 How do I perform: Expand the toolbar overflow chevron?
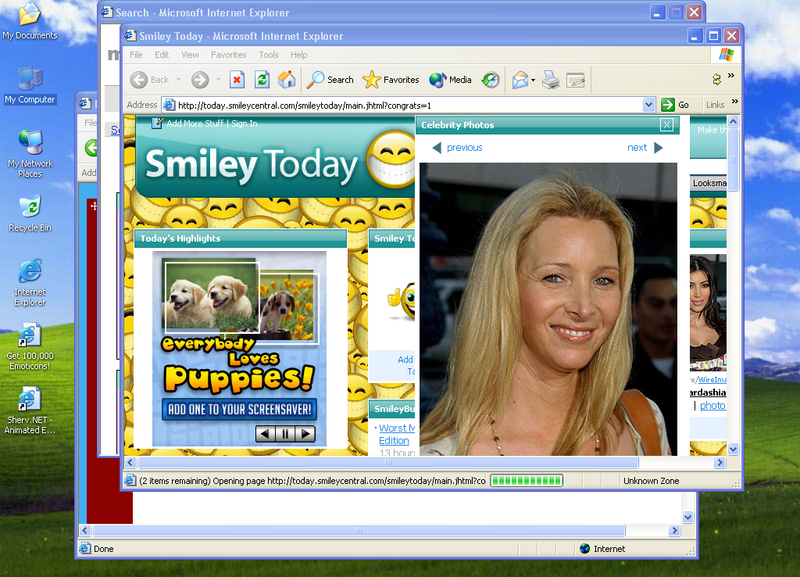coord(731,76)
